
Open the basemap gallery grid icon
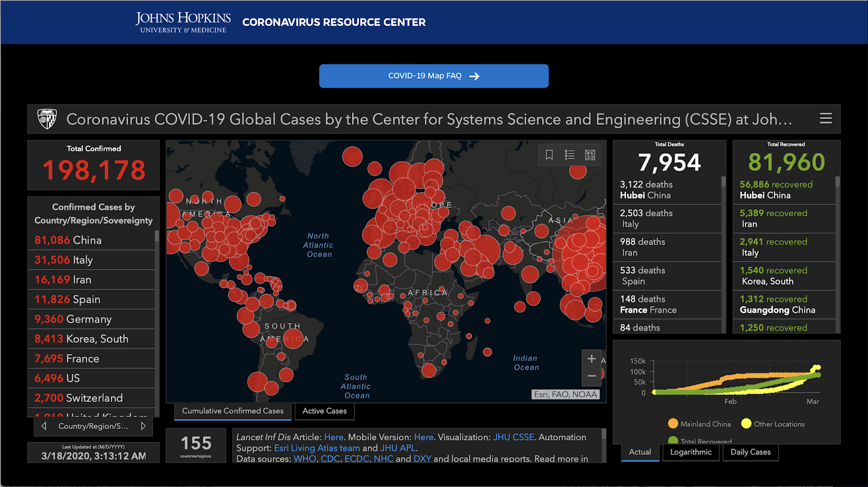coord(590,155)
